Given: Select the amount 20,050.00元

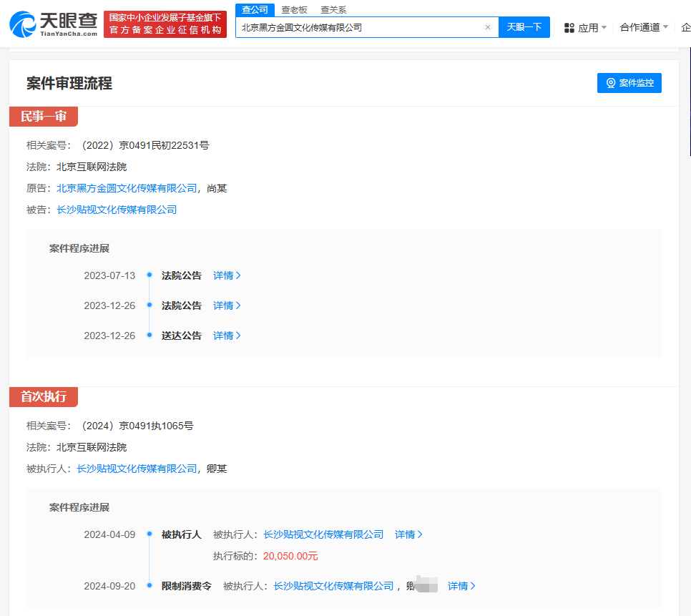Looking at the screenshot, I should pyautogui.click(x=290, y=557).
